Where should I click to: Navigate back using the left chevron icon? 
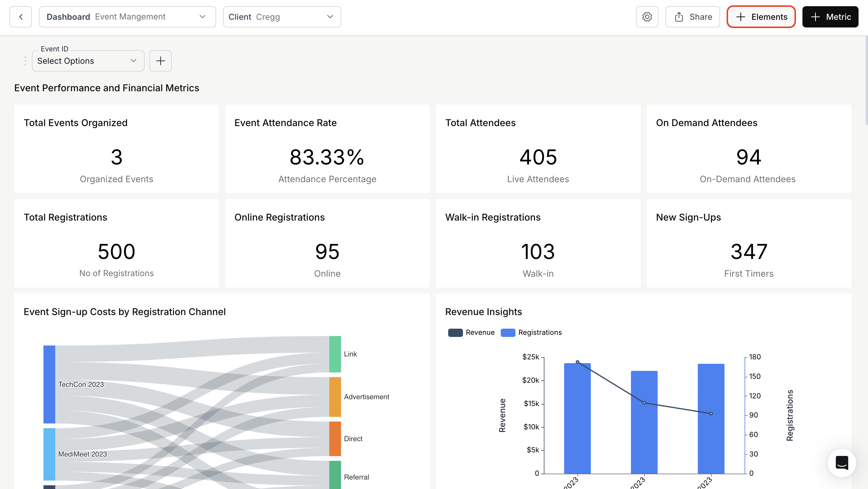tap(21, 17)
